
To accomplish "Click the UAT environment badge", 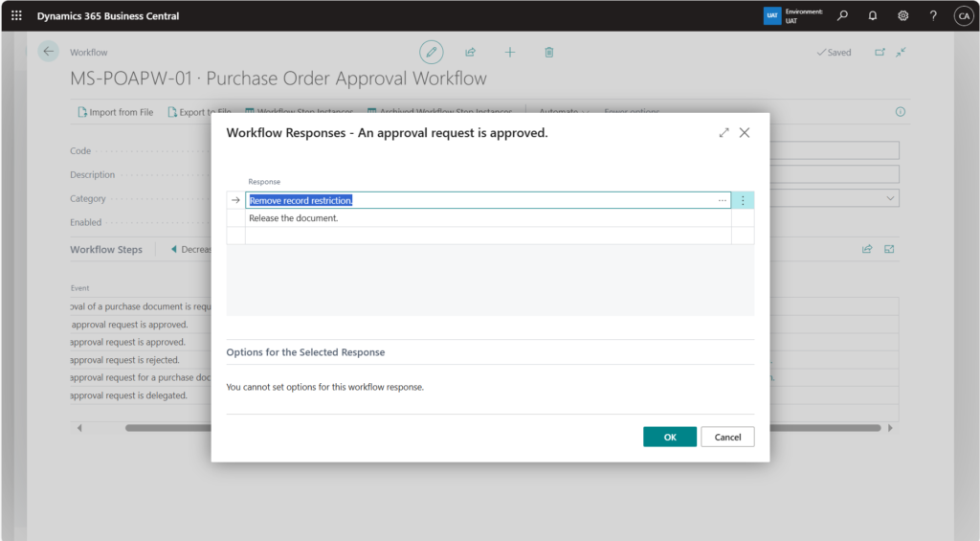I will coord(772,15).
